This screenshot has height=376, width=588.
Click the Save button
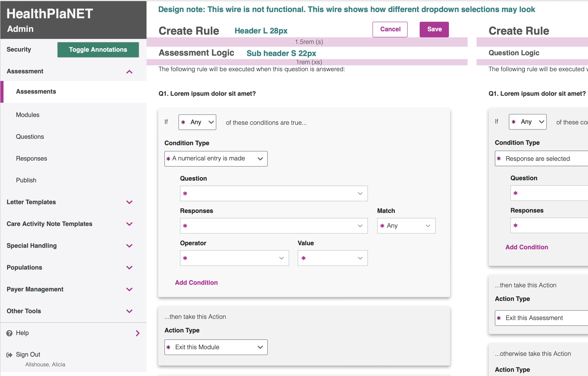(x=434, y=29)
